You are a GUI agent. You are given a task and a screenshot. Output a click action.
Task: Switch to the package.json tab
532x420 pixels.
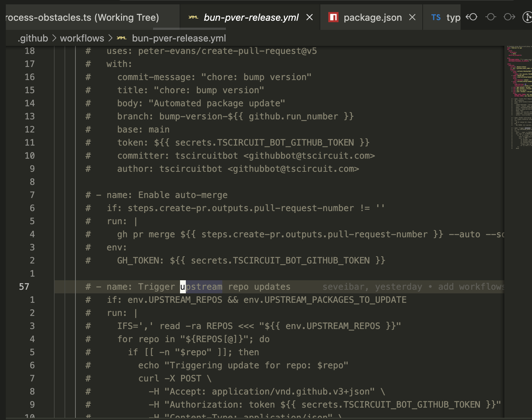[x=372, y=17]
